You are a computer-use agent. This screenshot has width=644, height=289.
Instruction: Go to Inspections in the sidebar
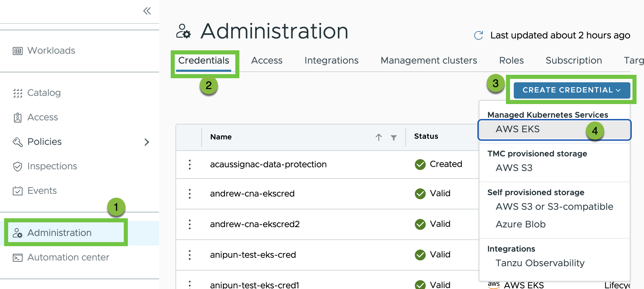52,166
